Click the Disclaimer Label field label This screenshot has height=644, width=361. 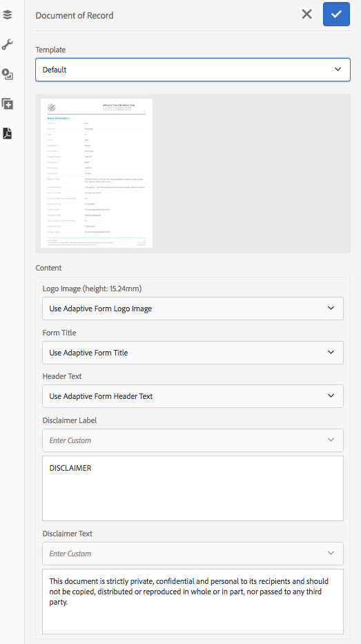[x=70, y=420]
